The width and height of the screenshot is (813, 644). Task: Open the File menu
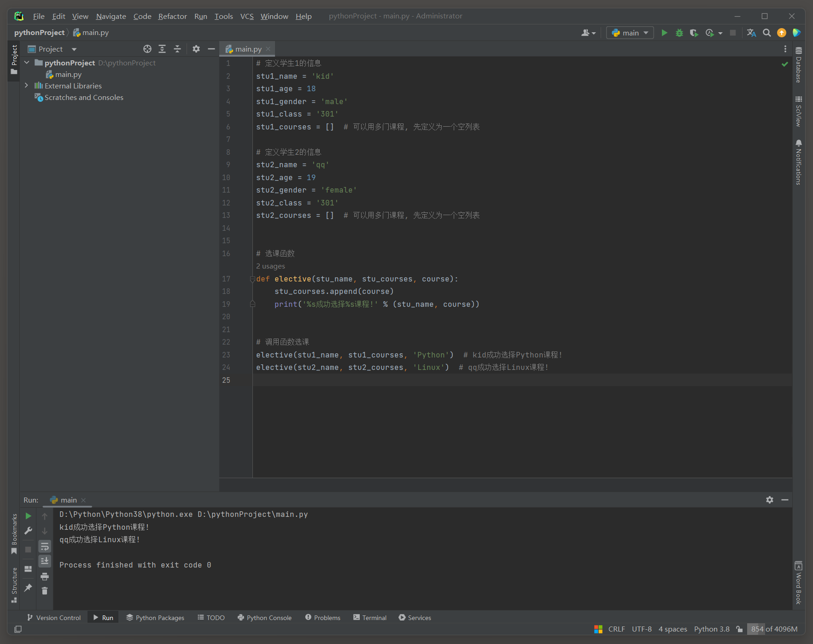tap(39, 16)
